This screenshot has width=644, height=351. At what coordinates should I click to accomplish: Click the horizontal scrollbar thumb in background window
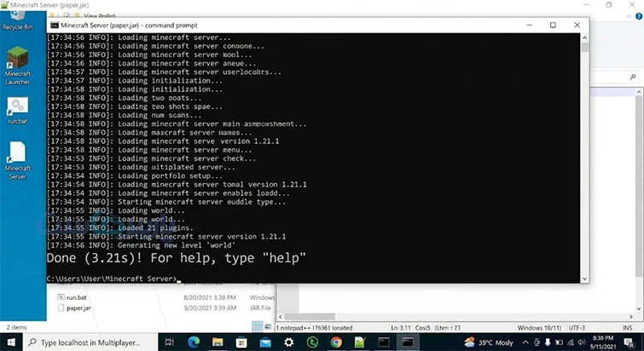[310, 317]
